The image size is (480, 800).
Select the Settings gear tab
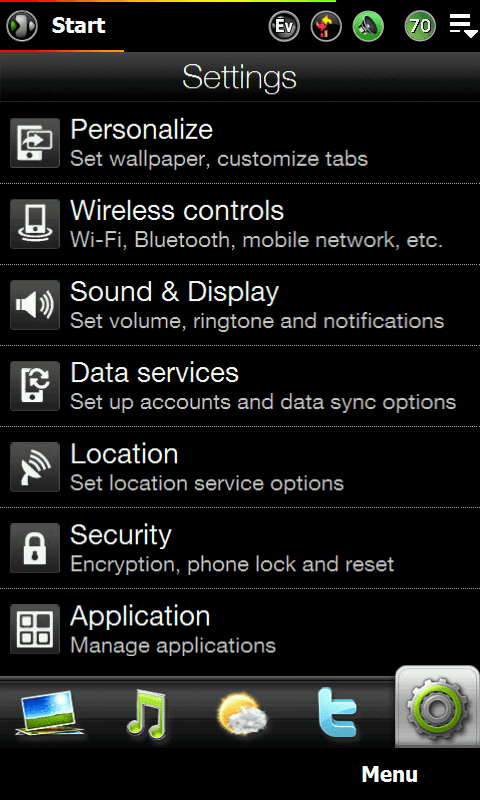[x=438, y=707]
